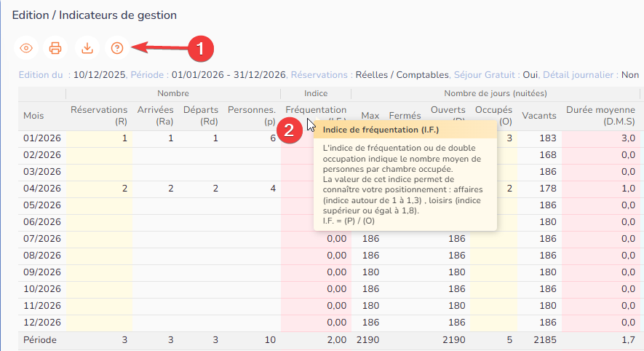The width and height of the screenshot is (644, 351).
Task: Select the 01/2026 month row label
Action: (x=42, y=138)
